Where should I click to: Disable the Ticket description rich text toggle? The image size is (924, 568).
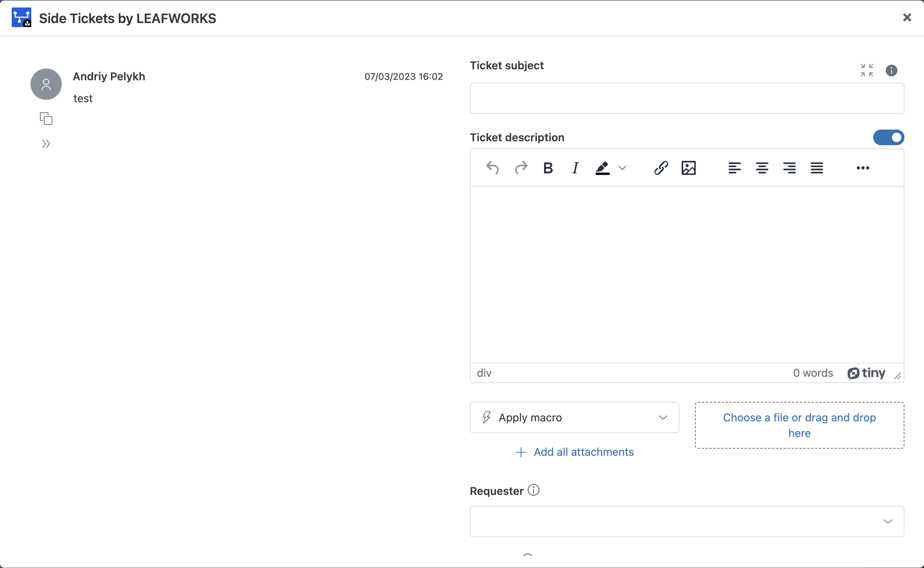pos(888,137)
